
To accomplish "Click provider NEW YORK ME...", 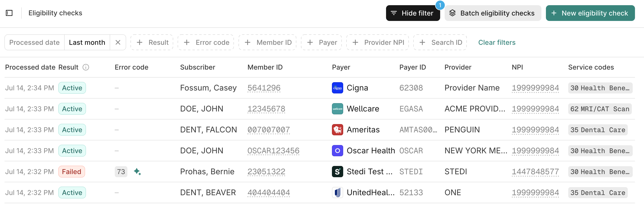I will pyautogui.click(x=476, y=151).
